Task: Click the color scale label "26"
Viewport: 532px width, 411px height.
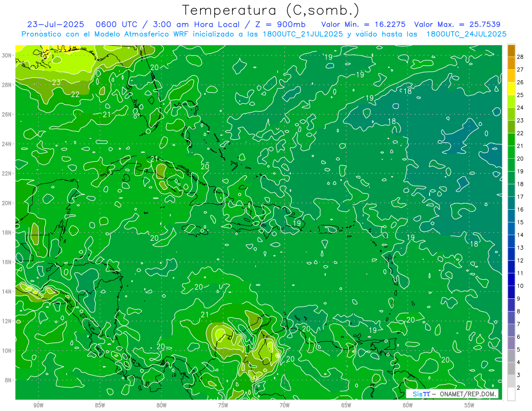Action: tap(520, 82)
